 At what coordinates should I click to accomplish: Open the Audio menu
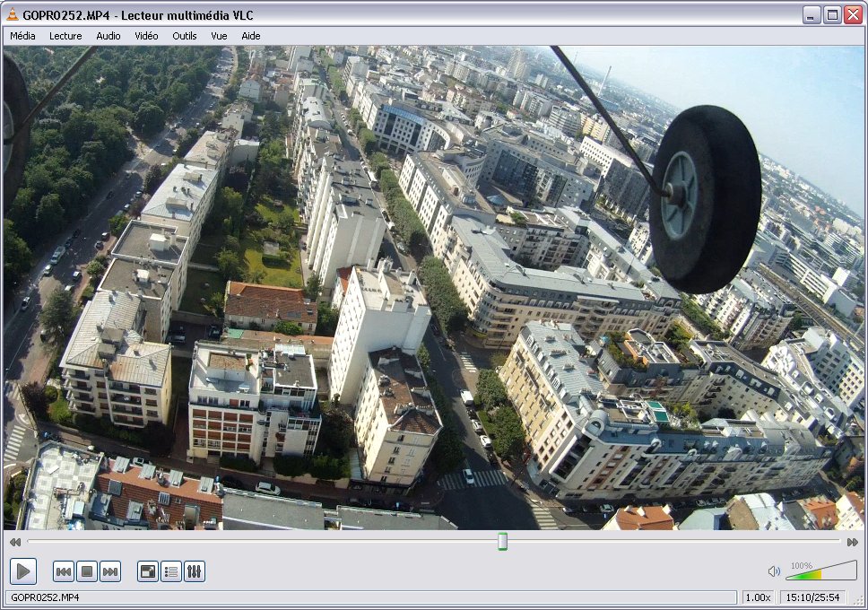[x=108, y=36]
